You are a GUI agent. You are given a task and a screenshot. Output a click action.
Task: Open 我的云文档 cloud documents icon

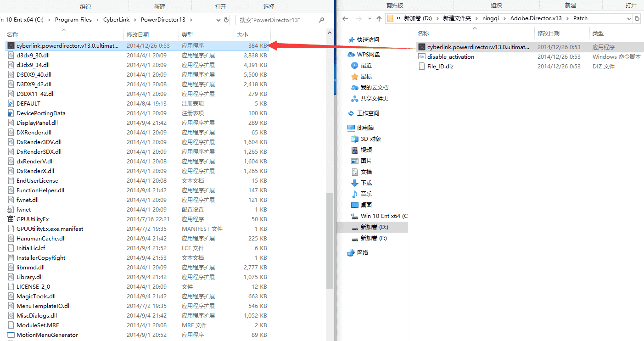tap(354, 88)
